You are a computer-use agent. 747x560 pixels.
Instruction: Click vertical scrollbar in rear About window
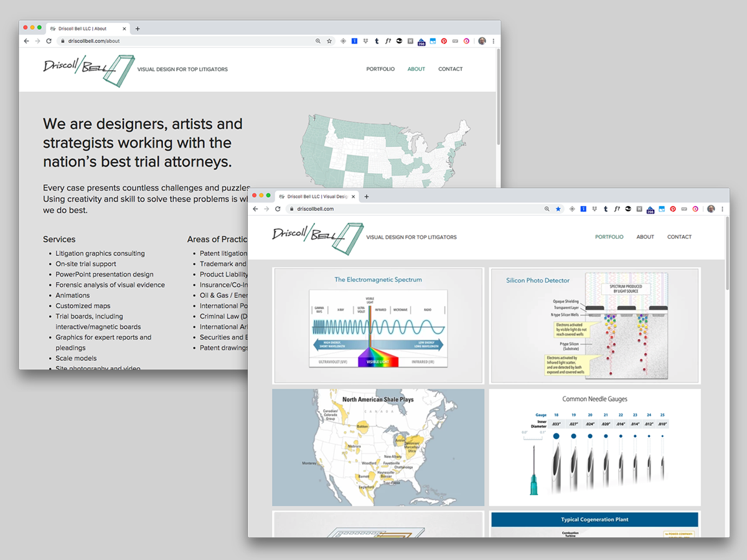click(x=498, y=96)
